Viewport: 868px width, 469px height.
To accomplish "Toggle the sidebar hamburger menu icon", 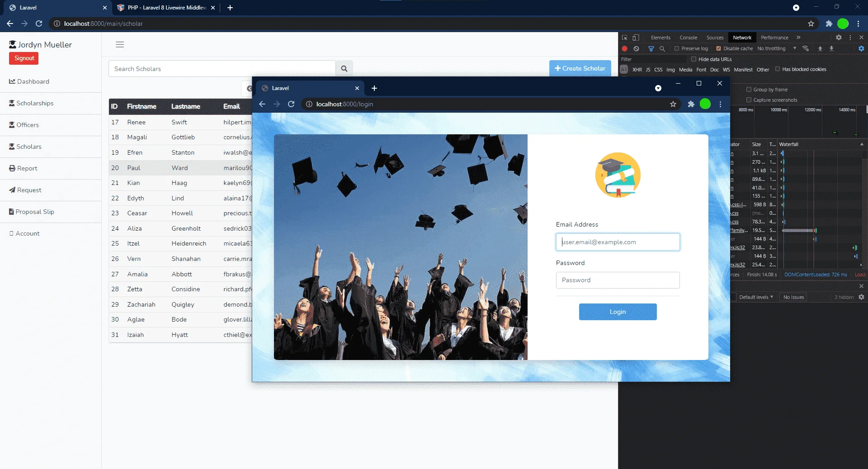I will click(120, 44).
